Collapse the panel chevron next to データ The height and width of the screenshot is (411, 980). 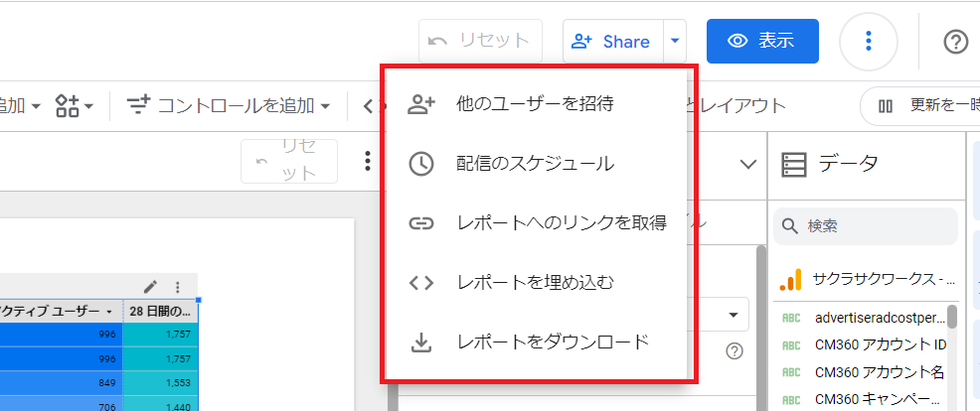tap(747, 164)
